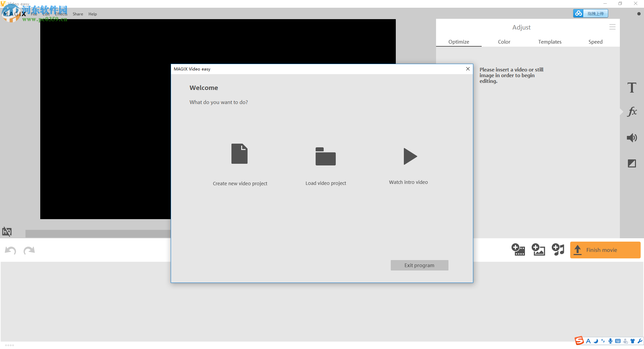
Task: Add background music to the project
Action: [x=558, y=250]
